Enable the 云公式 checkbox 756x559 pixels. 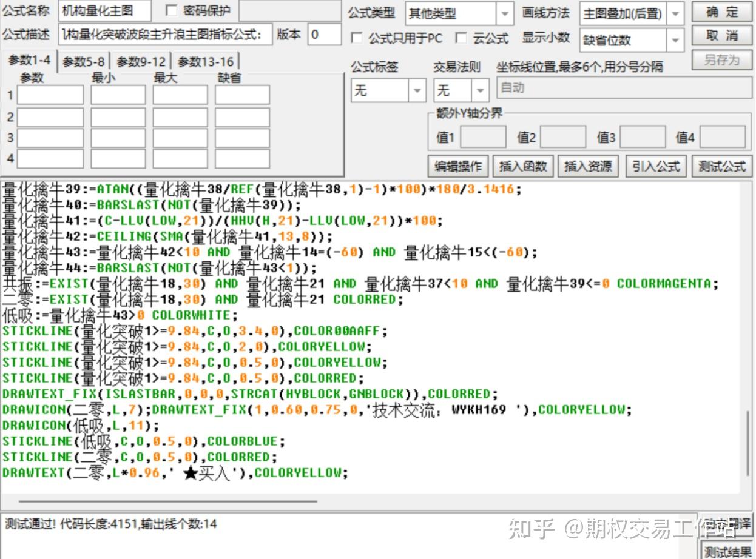click(x=461, y=38)
